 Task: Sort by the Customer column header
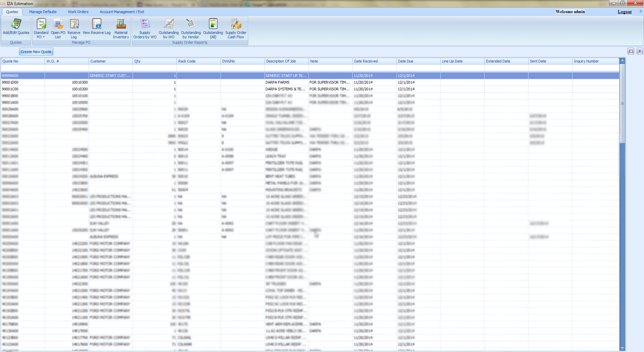(110, 61)
